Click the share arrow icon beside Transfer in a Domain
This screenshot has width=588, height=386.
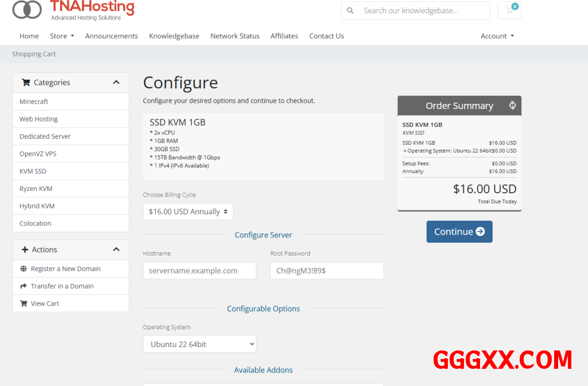[x=24, y=286]
